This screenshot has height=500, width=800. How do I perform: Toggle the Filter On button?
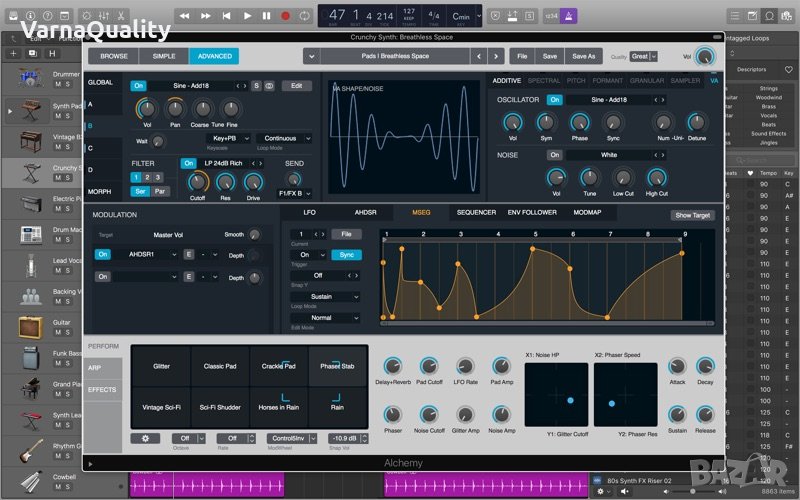click(x=188, y=163)
